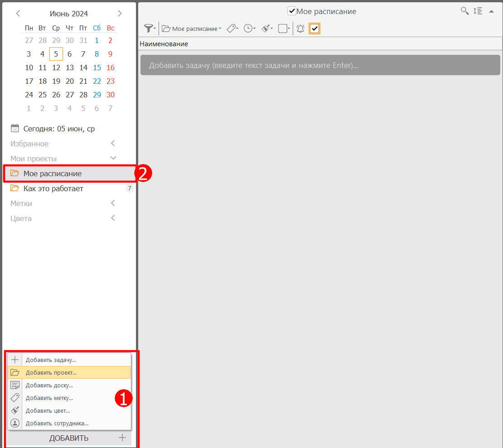Click the paintbrush color filter icon

pyautogui.click(x=266, y=29)
